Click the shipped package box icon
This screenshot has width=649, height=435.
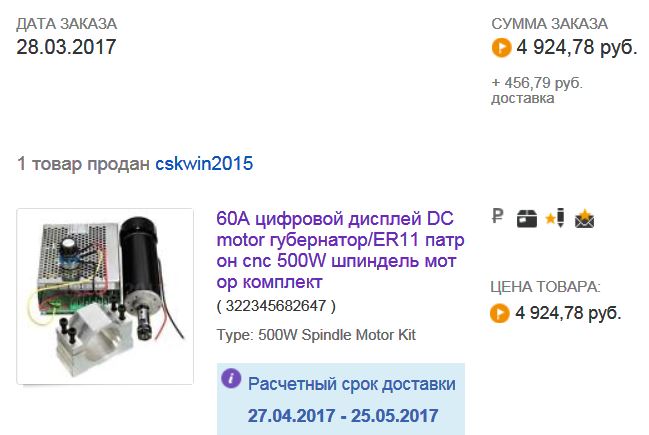(526, 219)
